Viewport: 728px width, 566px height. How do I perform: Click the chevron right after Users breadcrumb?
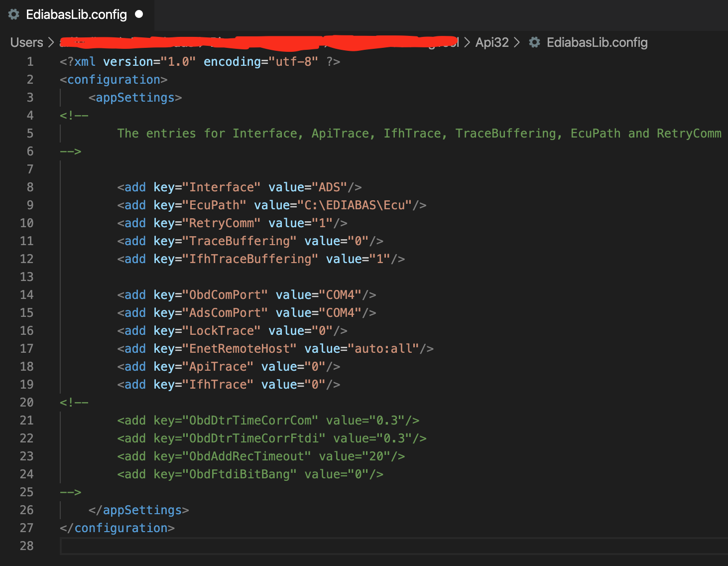tap(51, 43)
